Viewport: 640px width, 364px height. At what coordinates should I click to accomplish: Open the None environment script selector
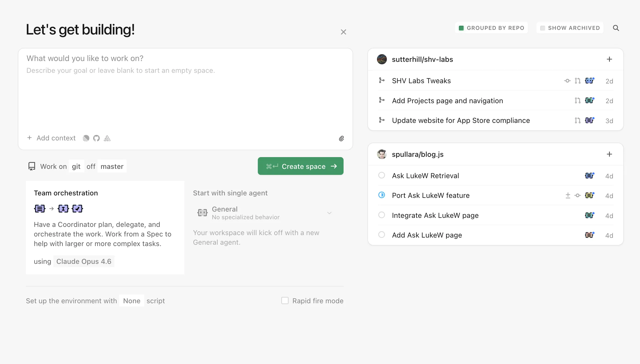tap(132, 301)
